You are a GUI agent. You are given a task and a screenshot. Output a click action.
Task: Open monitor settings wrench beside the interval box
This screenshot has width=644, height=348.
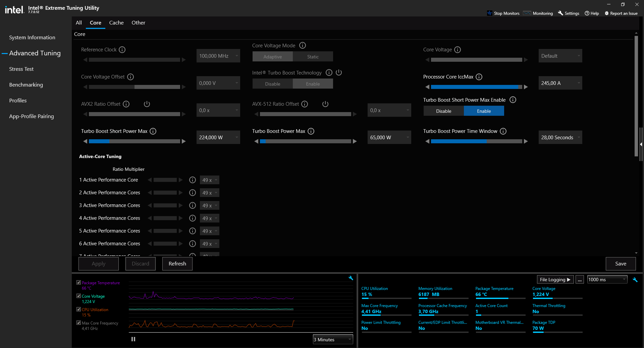pyautogui.click(x=635, y=280)
